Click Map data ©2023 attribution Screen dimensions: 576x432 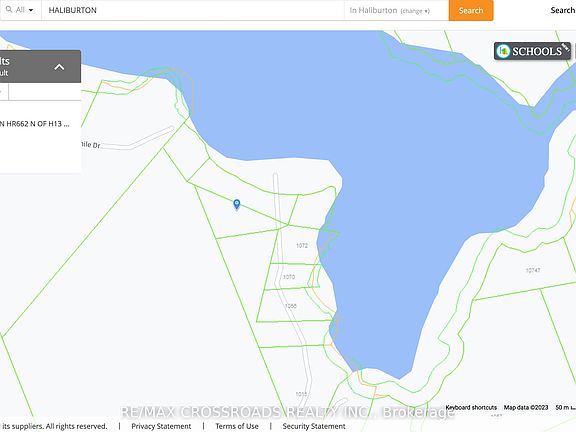pos(526,407)
